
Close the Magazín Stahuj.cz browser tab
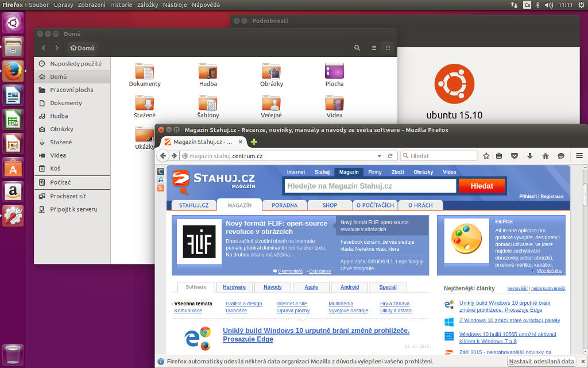[x=241, y=142]
